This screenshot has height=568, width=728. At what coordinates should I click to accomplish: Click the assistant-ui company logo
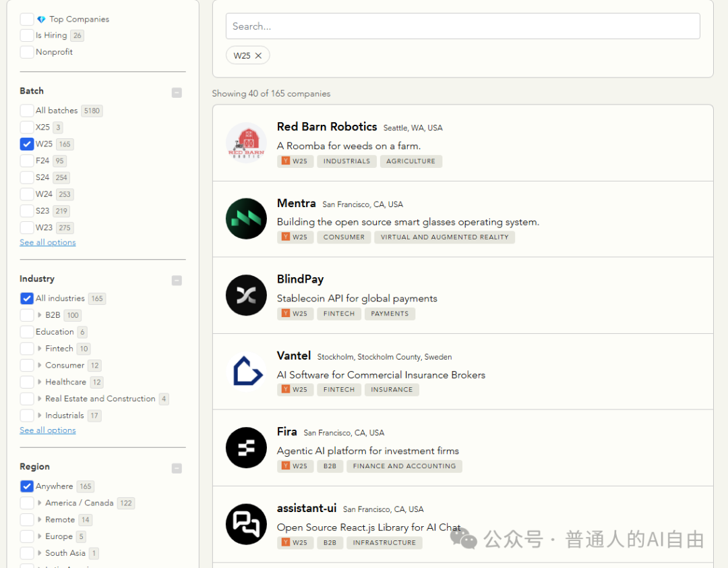pyautogui.click(x=246, y=524)
